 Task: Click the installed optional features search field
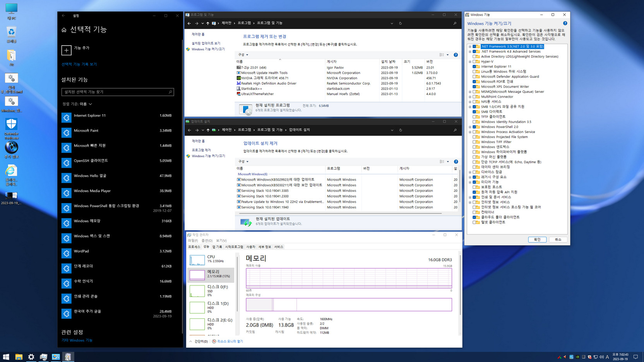point(118,92)
